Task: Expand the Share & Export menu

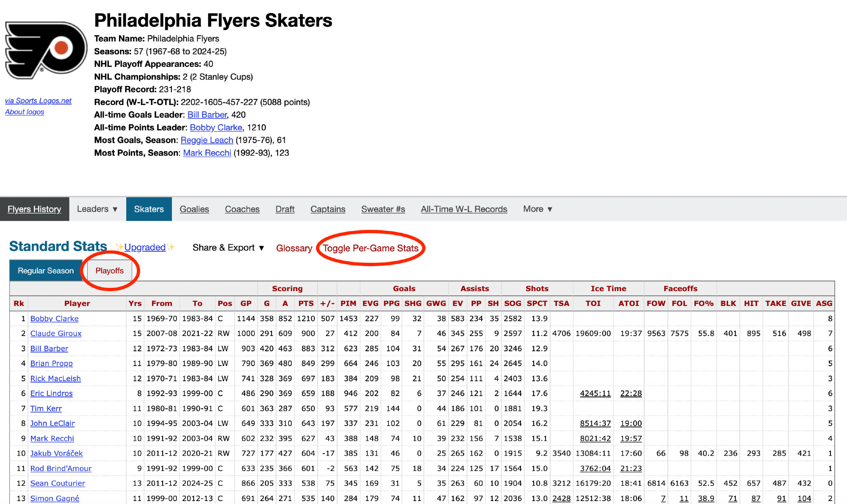Action: click(228, 248)
